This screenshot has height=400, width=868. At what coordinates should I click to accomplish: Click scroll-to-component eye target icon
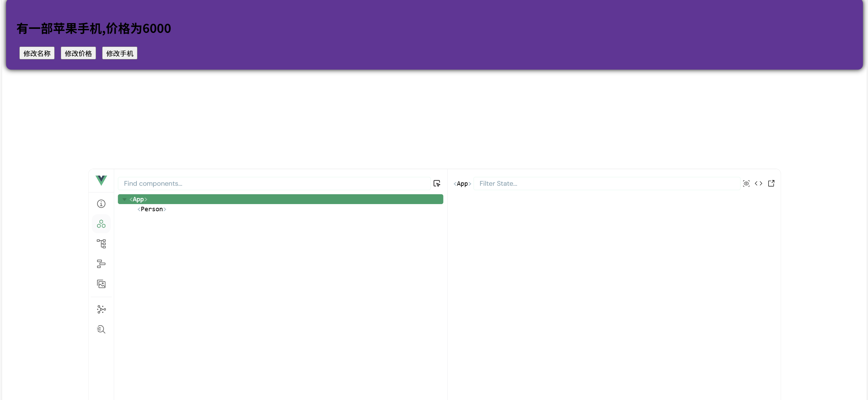pos(746,184)
